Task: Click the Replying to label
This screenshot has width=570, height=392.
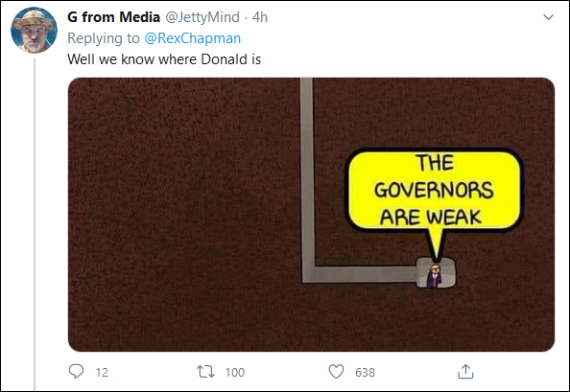Action: (x=104, y=38)
